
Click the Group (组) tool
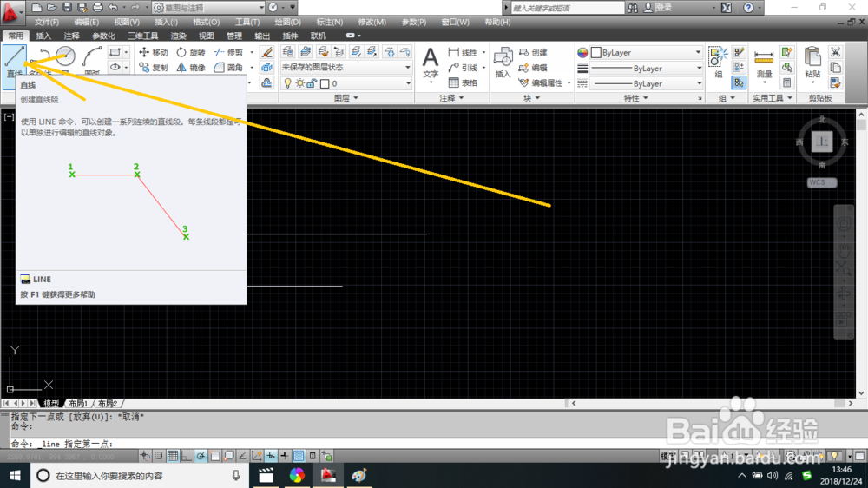tap(718, 62)
